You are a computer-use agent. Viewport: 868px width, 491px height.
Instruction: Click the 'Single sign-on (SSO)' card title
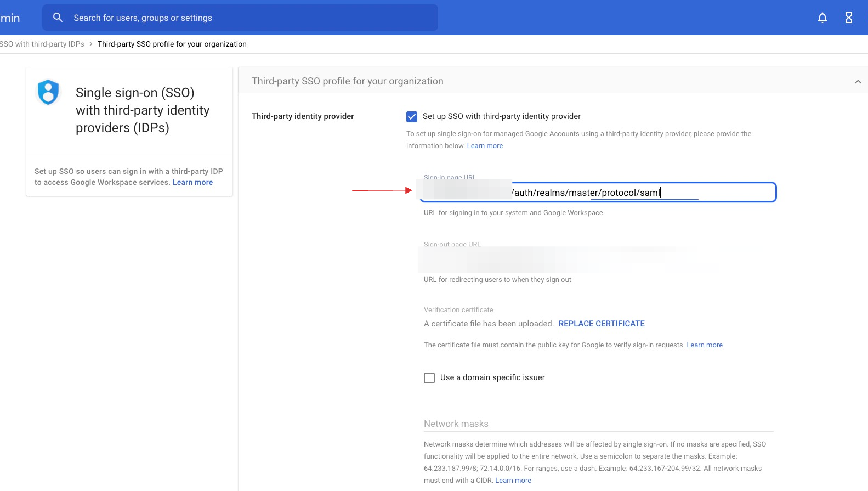point(143,110)
